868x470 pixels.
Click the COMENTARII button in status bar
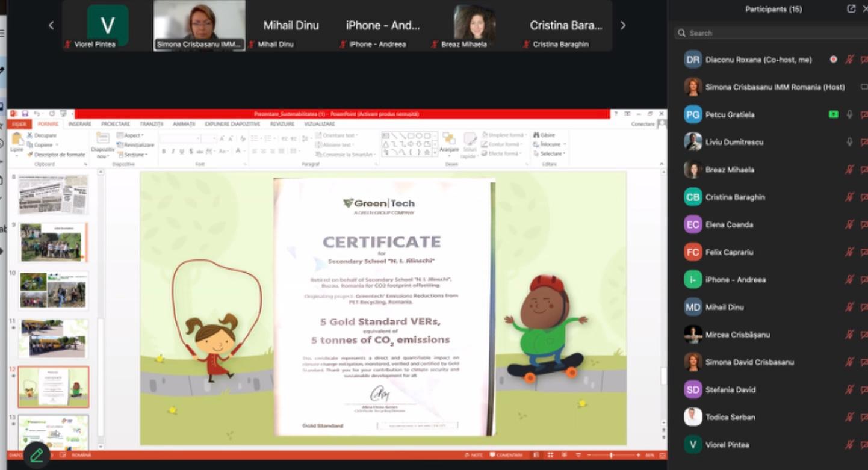click(x=506, y=455)
